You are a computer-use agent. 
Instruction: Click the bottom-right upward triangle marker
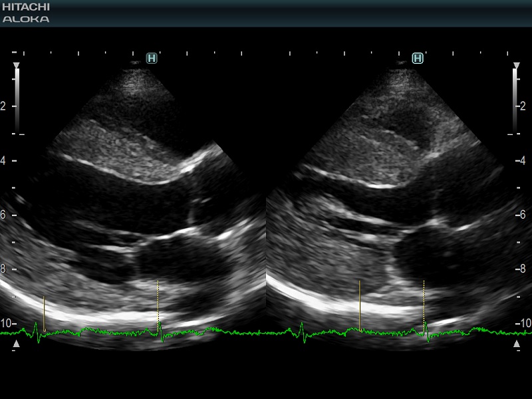click(516, 344)
